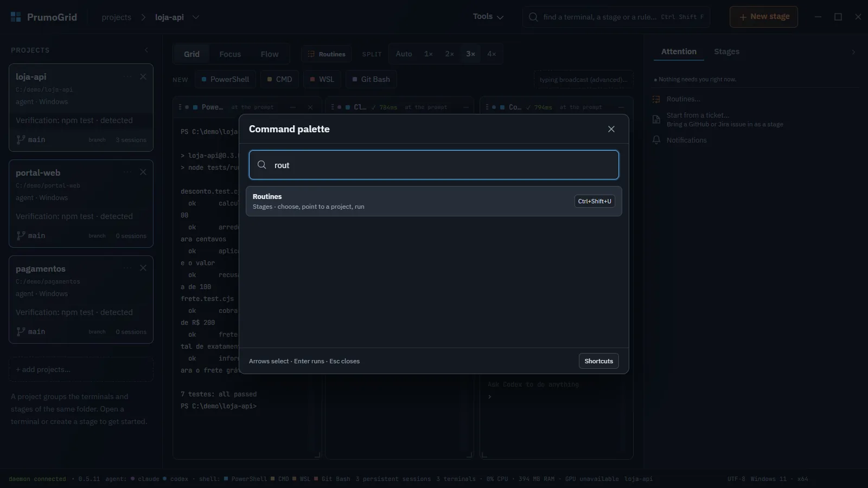868x488 pixels.
Task: Collapse the Projects sidebar
Action: [x=146, y=50]
